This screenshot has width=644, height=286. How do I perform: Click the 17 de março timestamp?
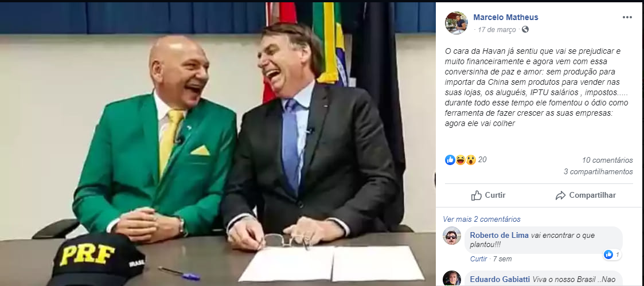point(497,30)
